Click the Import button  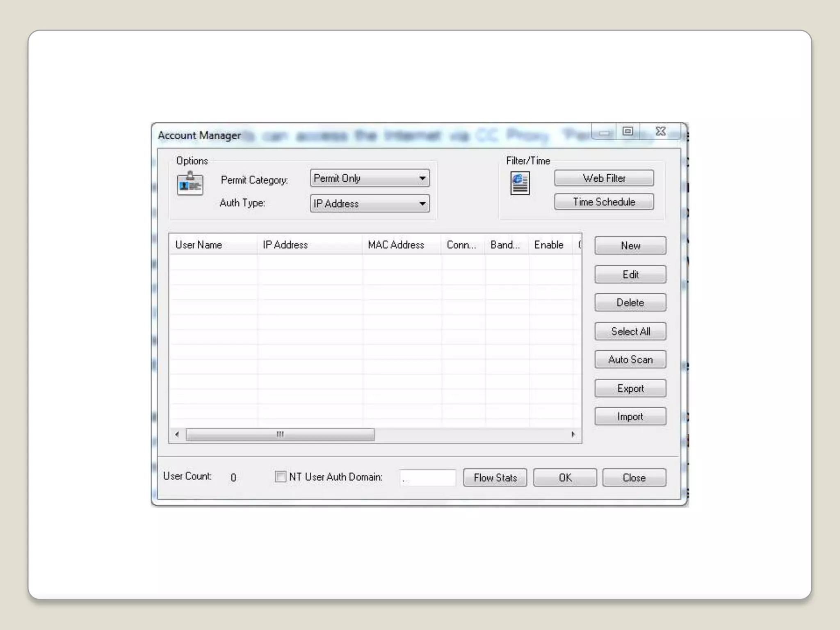coord(630,417)
